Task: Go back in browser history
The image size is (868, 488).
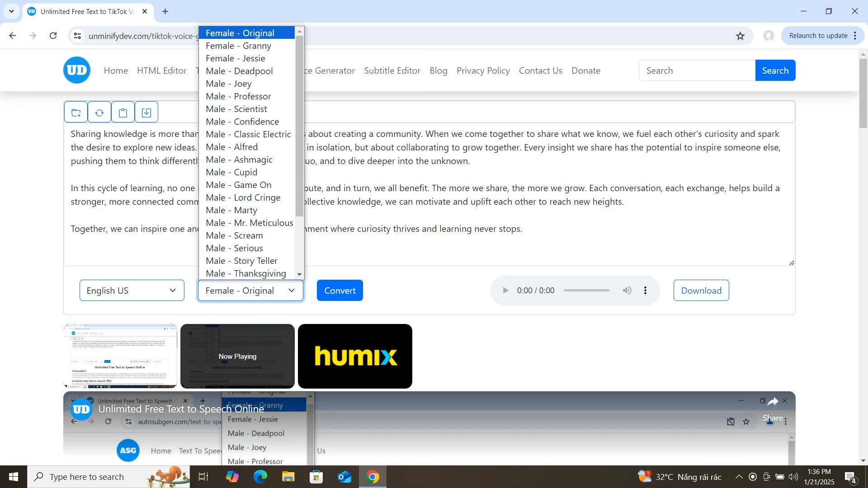Action: [13, 36]
